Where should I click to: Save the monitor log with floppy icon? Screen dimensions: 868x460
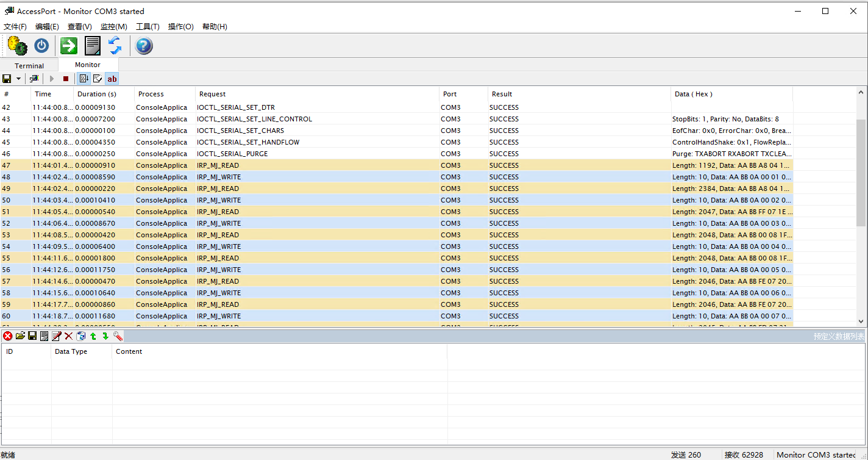pos(7,79)
